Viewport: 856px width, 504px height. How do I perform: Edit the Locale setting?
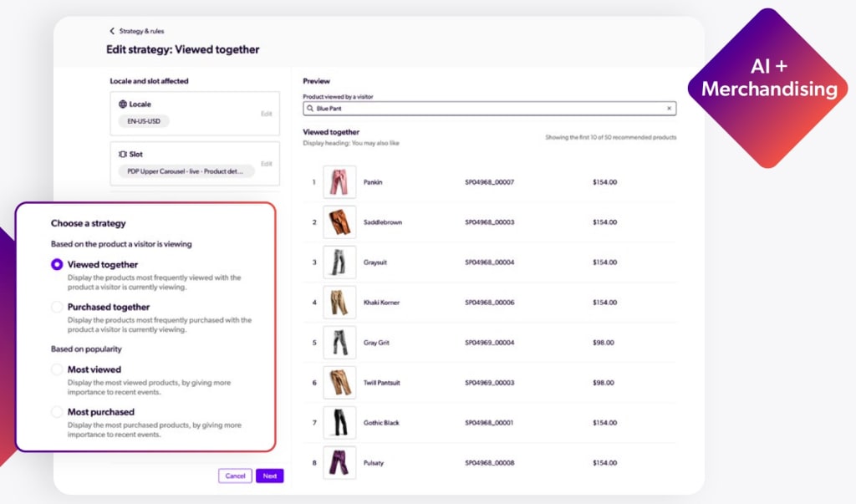(266, 114)
